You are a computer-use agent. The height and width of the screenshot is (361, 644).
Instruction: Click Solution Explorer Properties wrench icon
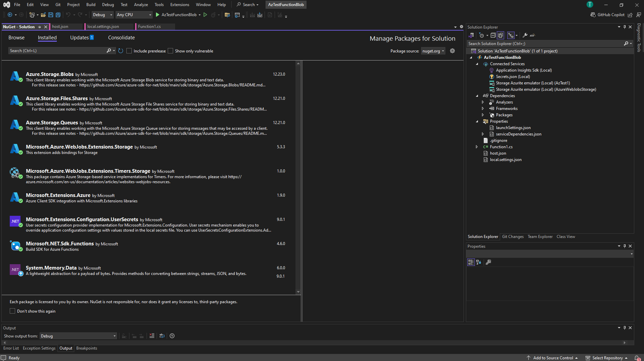click(x=525, y=35)
